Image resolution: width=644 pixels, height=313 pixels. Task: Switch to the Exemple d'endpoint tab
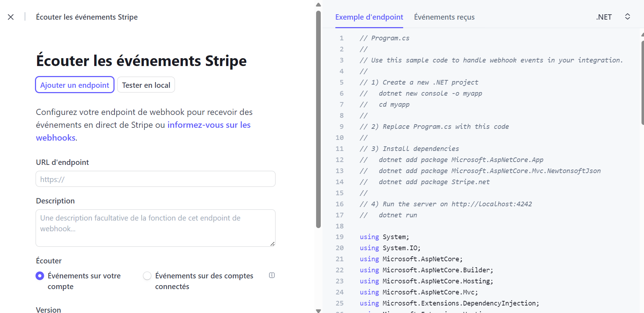[x=369, y=17]
